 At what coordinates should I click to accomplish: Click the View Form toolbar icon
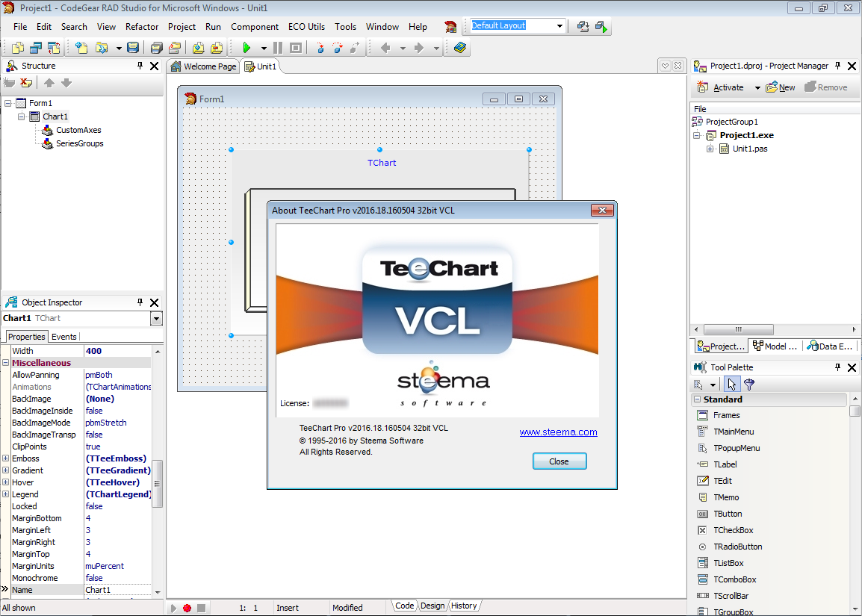[x=36, y=48]
